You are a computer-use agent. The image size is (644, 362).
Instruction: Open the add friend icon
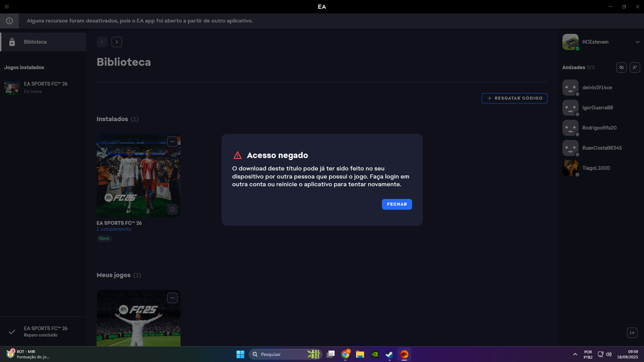635,67
